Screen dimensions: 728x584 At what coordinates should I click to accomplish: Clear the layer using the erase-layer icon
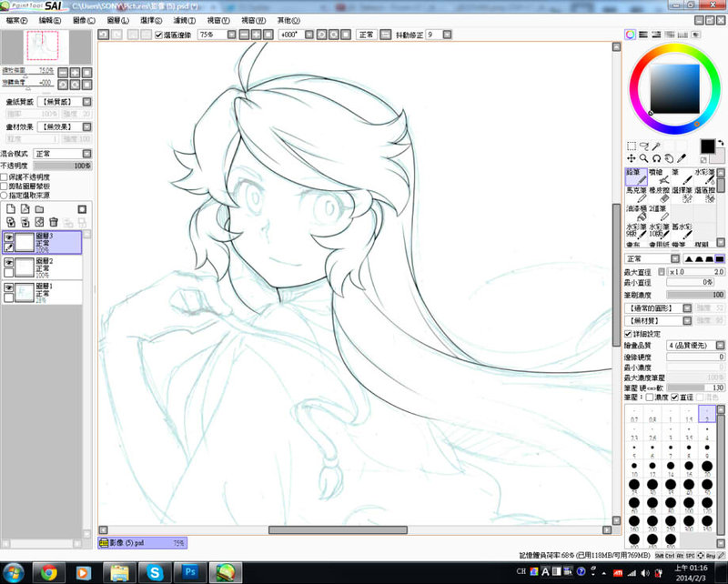pos(39,222)
